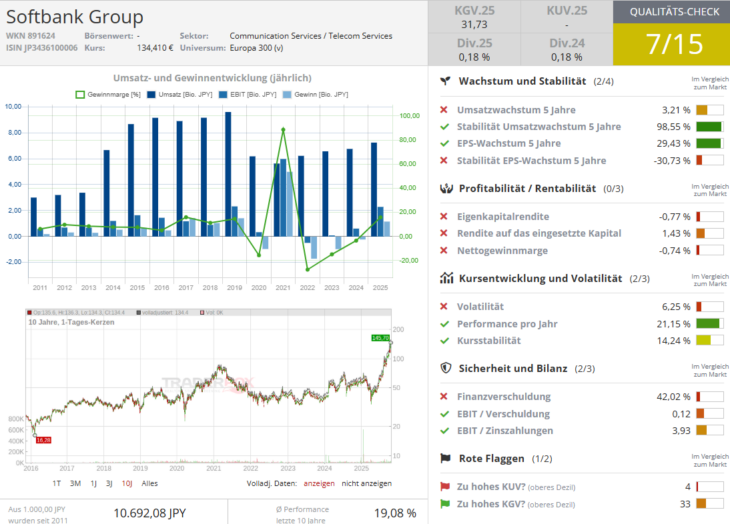
Task: Open the yellow Qualitäts-Check 7/15 score box
Action: coord(671,44)
